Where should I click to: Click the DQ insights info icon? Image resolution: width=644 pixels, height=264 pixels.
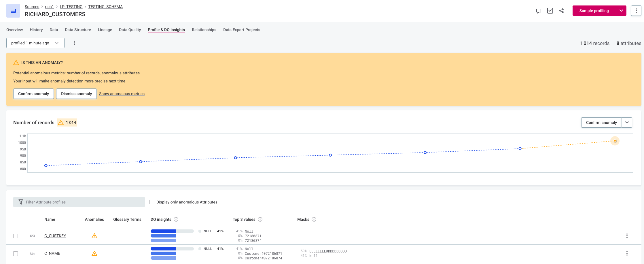[x=176, y=219]
